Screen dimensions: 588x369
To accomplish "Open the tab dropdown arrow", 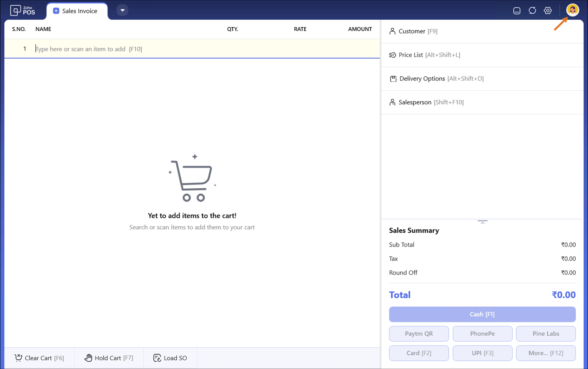I will coord(122,10).
